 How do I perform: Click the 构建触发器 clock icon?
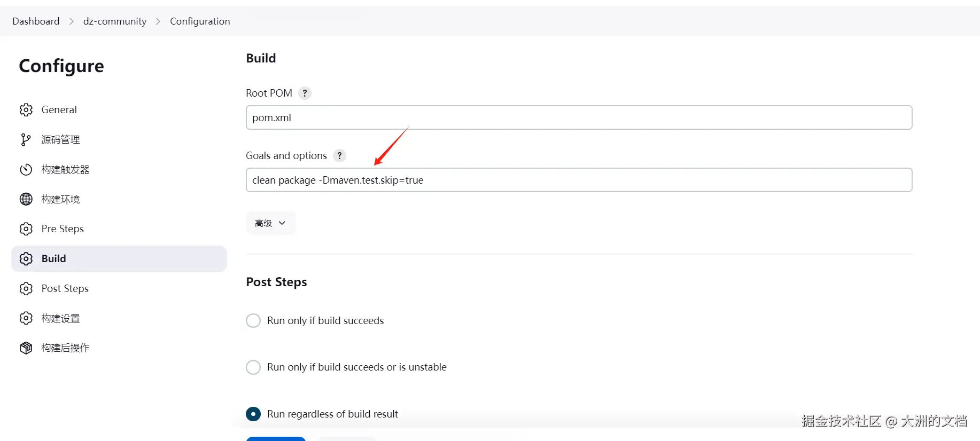pyautogui.click(x=26, y=170)
